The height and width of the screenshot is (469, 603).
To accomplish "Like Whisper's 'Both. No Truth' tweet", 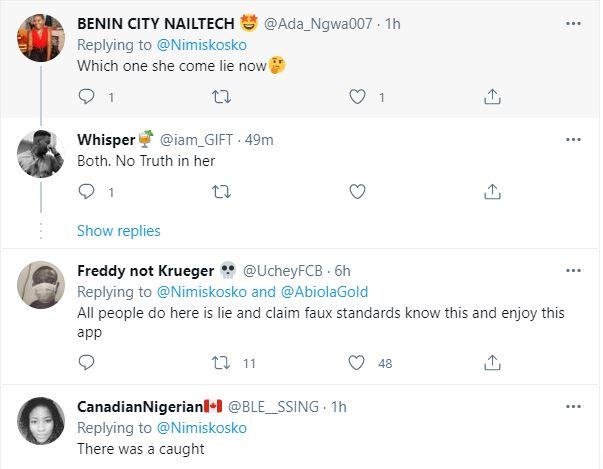I will tap(357, 191).
